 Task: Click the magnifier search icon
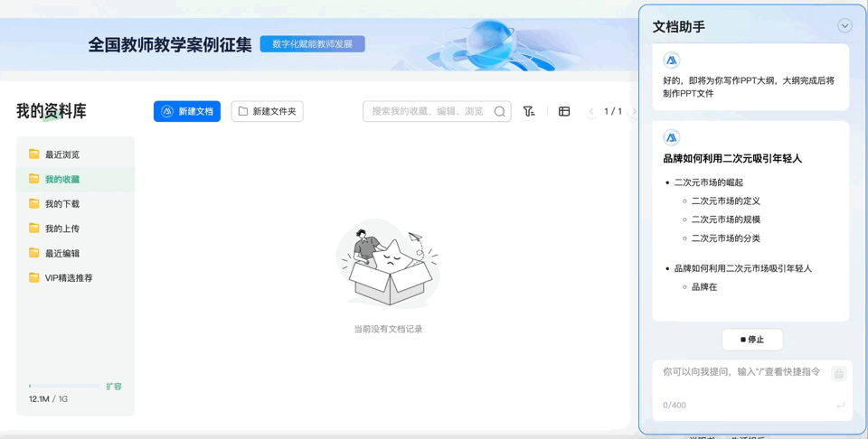[499, 111]
